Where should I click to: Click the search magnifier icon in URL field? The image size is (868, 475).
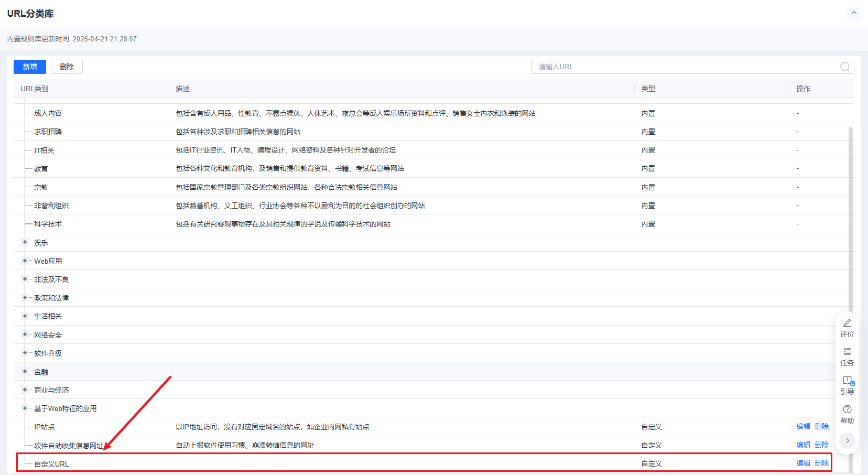pyautogui.click(x=845, y=67)
